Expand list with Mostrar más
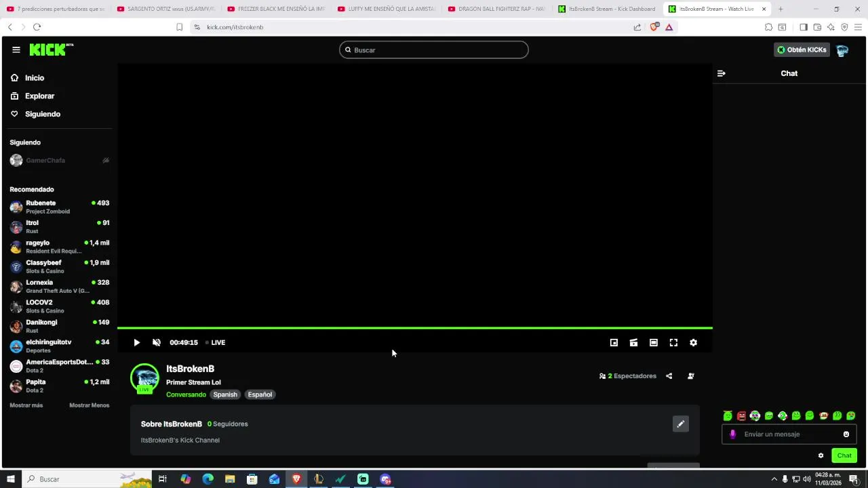The image size is (868, 488). pyautogui.click(x=26, y=405)
